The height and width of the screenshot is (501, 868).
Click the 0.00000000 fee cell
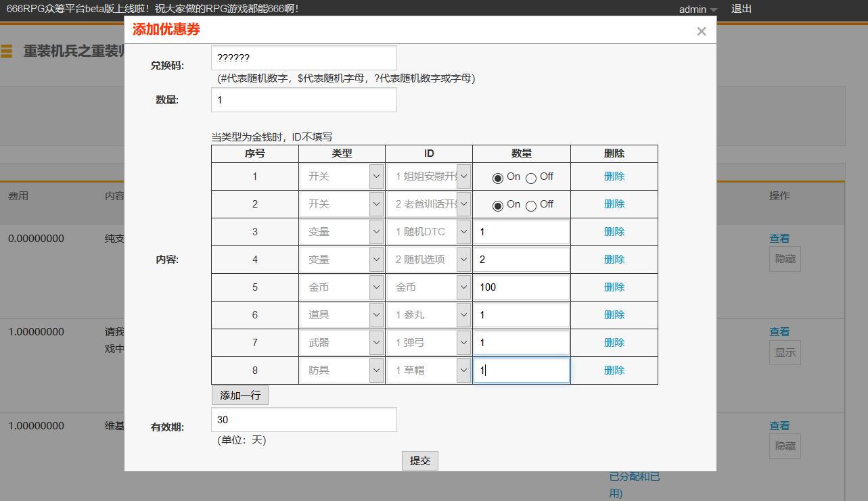click(36, 239)
